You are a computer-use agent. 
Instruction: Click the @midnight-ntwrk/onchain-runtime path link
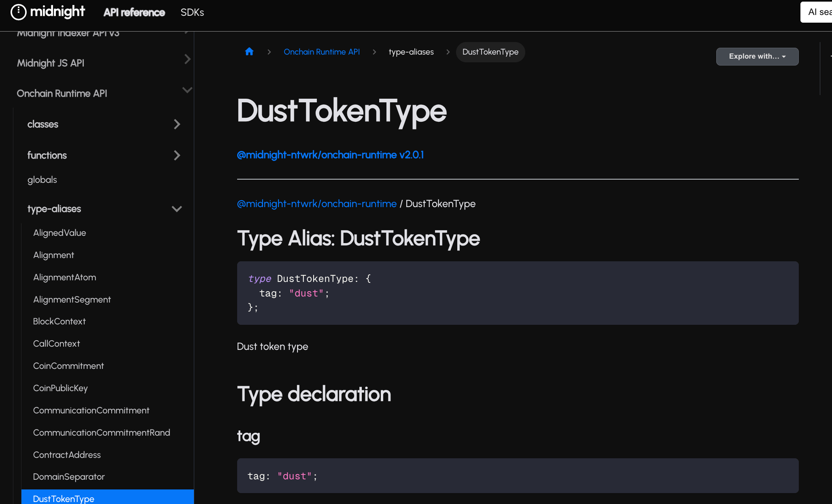(x=316, y=203)
